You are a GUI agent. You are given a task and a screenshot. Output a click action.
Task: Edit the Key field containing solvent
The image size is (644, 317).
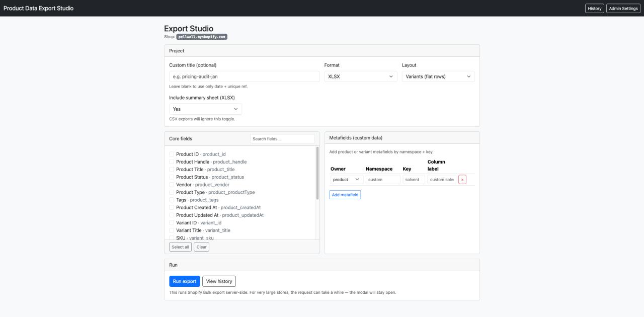414,180
